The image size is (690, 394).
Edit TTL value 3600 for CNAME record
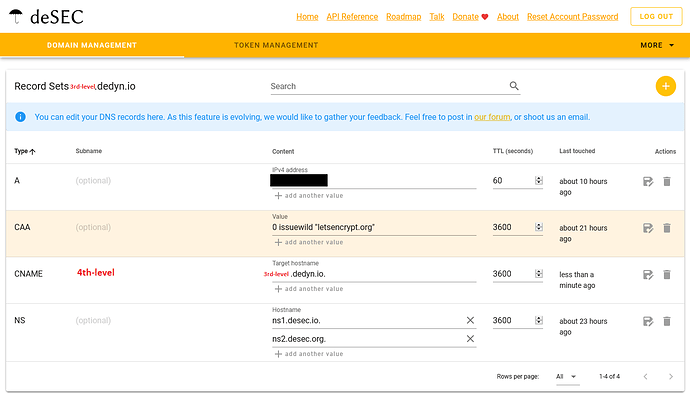(513, 274)
